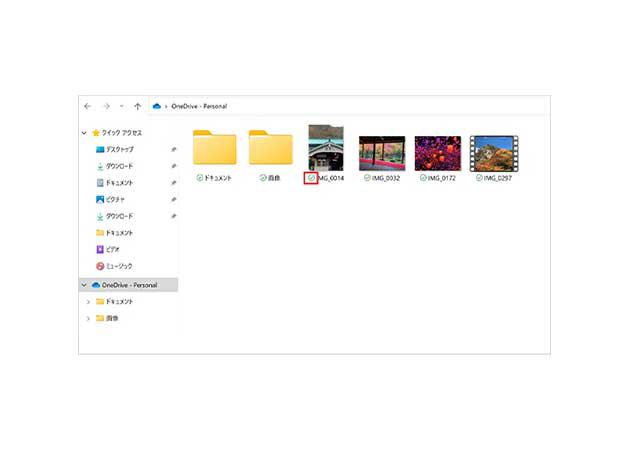Select 画像 in the sidebar tree

(112, 318)
